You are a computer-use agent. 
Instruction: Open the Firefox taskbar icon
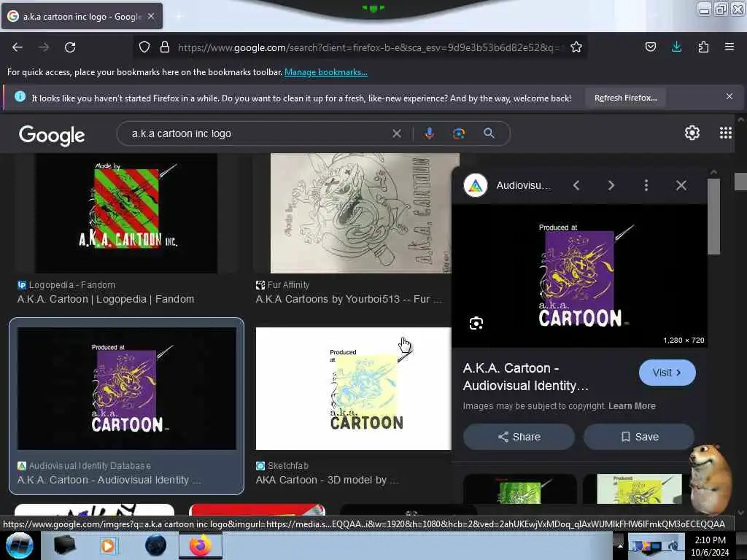[201, 545]
